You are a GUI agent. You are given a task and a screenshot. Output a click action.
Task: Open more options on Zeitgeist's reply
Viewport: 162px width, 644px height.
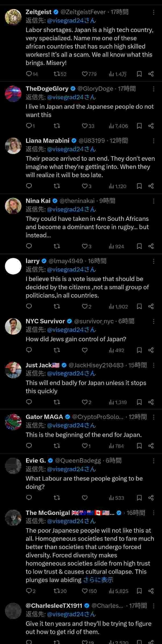(153, 12)
